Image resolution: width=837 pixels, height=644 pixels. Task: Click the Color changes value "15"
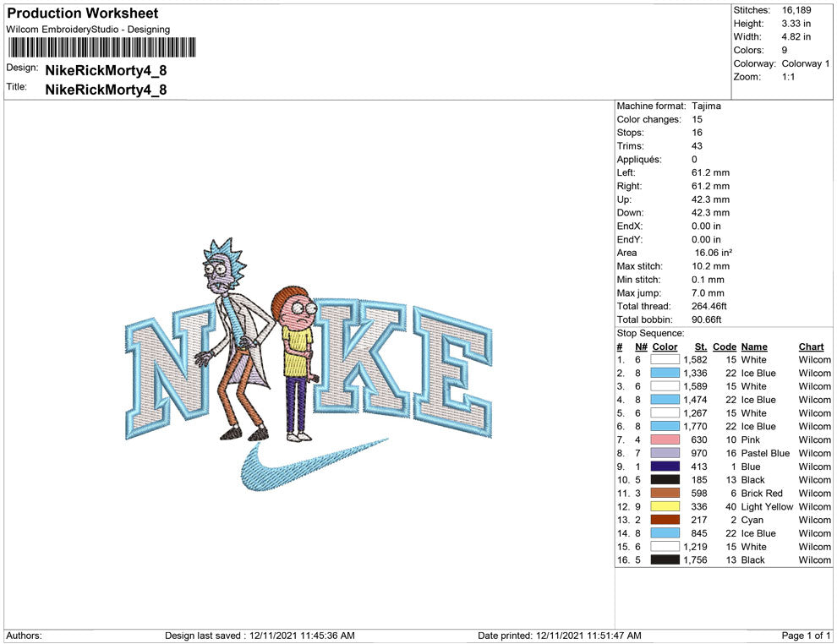697,119
